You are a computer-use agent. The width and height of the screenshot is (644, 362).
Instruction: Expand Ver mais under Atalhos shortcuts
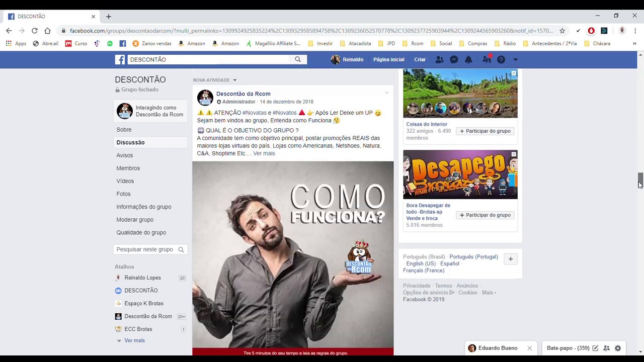[134, 340]
